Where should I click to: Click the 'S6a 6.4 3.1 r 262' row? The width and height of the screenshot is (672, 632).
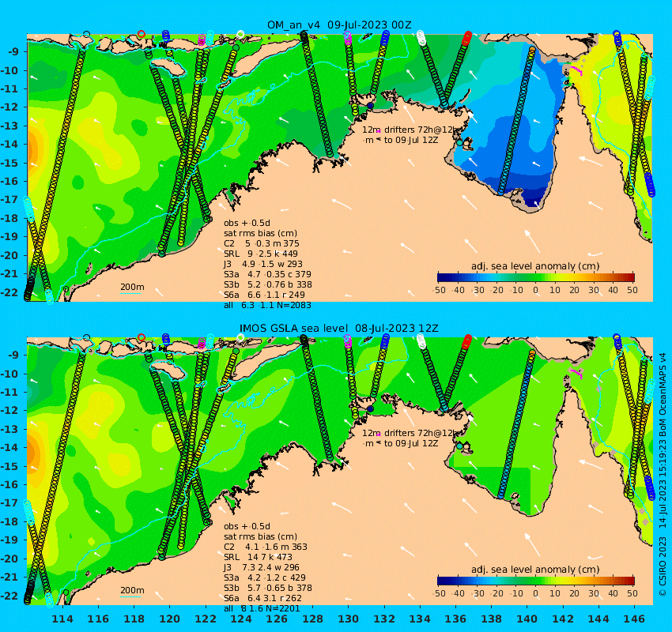click(263, 598)
